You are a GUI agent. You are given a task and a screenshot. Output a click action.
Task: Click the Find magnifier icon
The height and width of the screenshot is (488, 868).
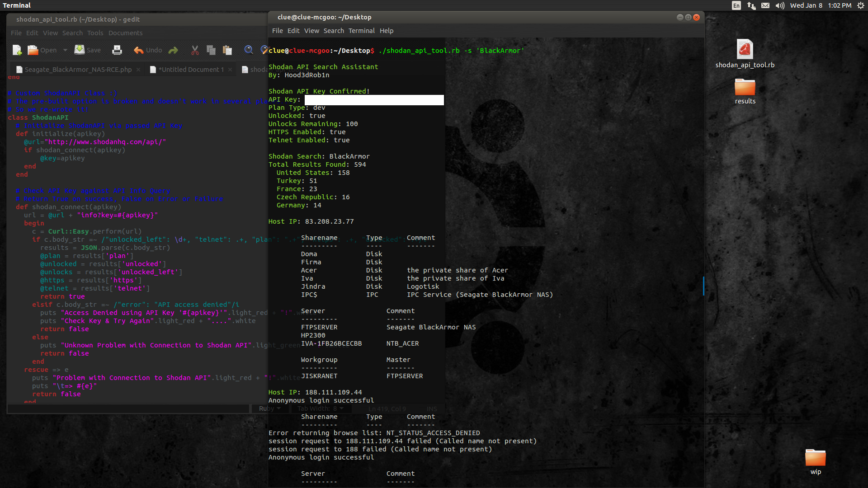click(x=249, y=50)
